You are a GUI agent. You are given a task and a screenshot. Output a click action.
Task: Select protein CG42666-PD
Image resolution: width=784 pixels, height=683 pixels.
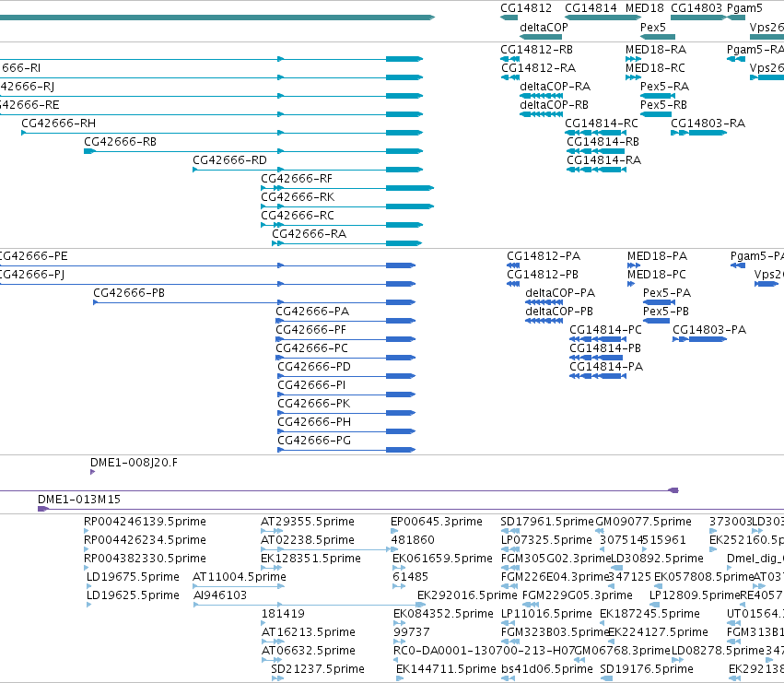tap(314, 367)
